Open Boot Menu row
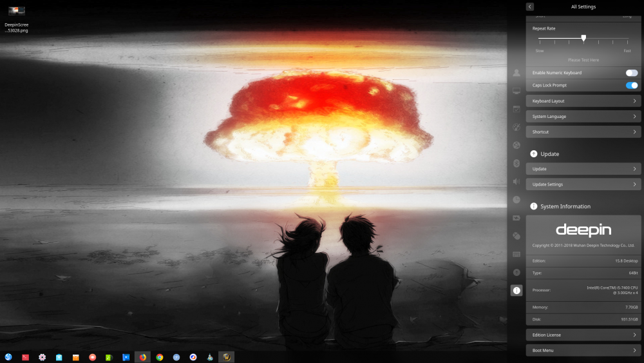 (x=583, y=350)
